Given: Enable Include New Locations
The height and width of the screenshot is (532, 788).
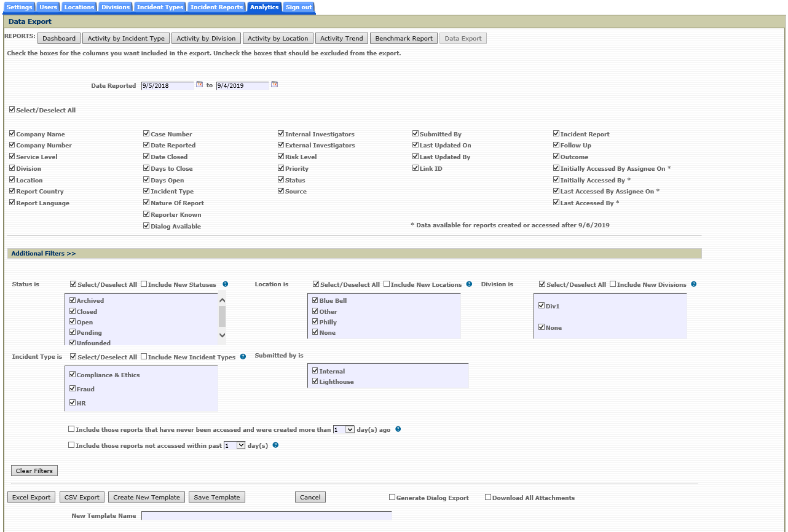Looking at the screenshot, I should click(x=387, y=284).
